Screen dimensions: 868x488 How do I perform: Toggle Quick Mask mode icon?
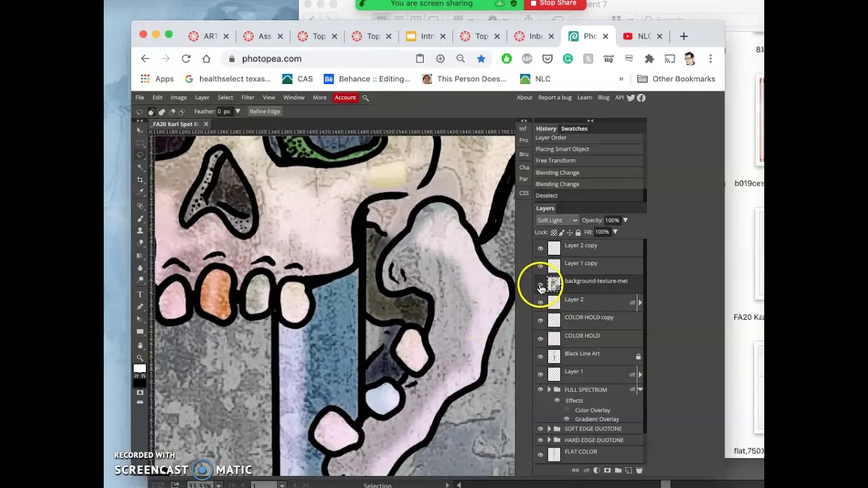click(140, 393)
